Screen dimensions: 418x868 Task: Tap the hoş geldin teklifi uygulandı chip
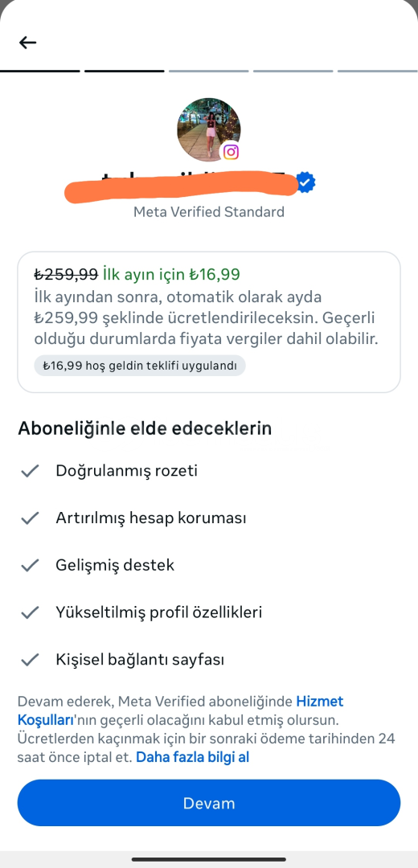140,366
